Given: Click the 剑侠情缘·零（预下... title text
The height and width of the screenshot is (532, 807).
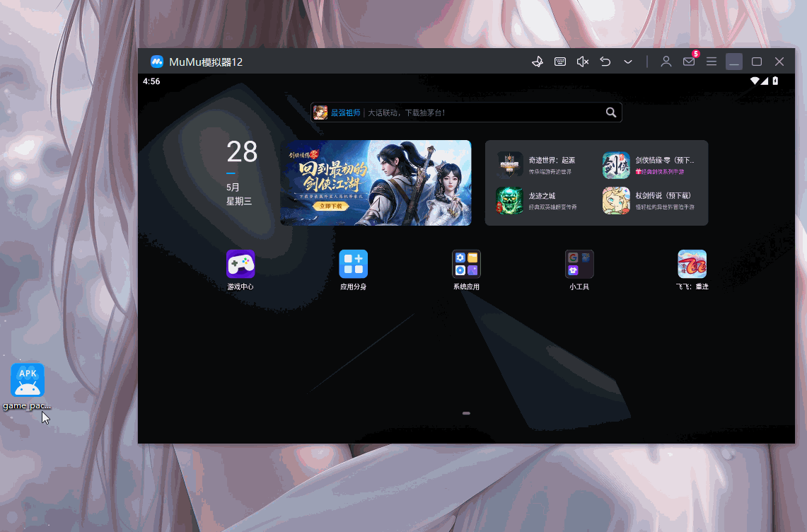Looking at the screenshot, I should click(x=664, y=160).
